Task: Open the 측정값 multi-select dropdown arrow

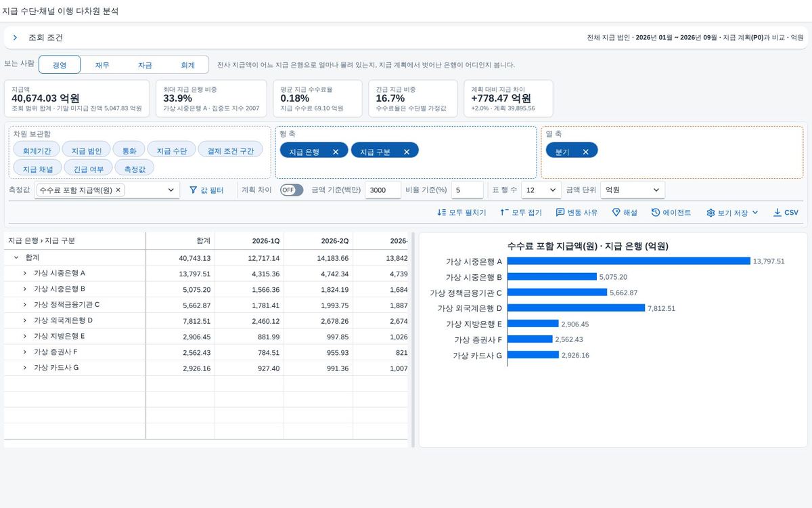Action: click(171, 190)
